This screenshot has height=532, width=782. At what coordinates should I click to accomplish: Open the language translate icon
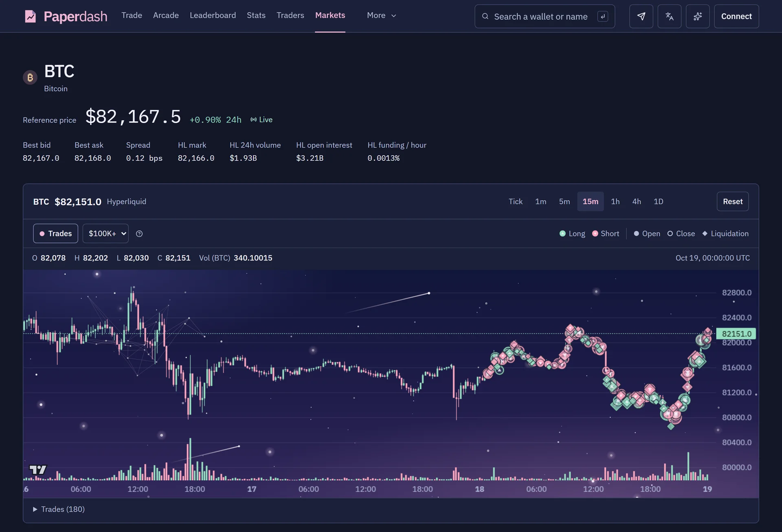point(669,16)
